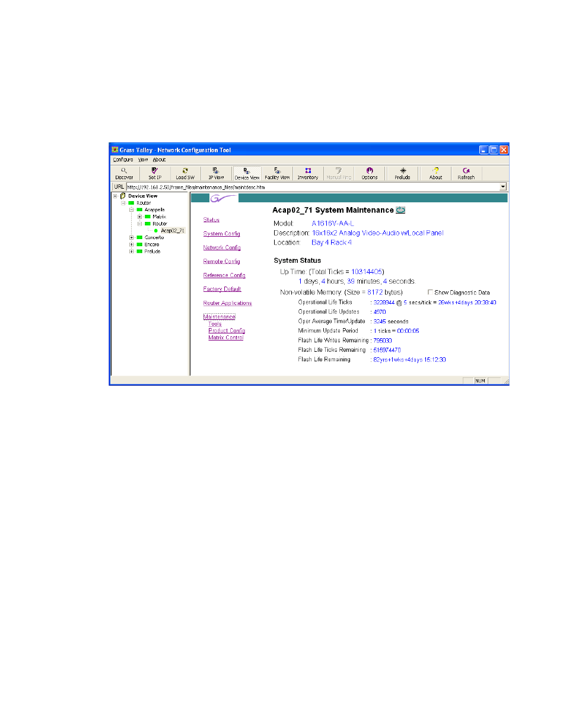This screenshot has width=566, height=728.
Task: Open the Tools sub-link under Maintenance
Action: [215, 324]
